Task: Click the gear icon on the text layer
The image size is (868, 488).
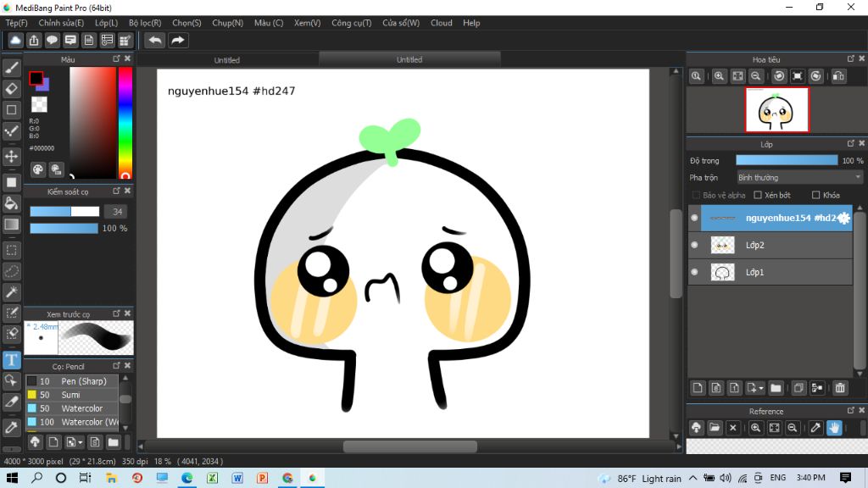Action: pyautogui.click(x=843, y=218)
